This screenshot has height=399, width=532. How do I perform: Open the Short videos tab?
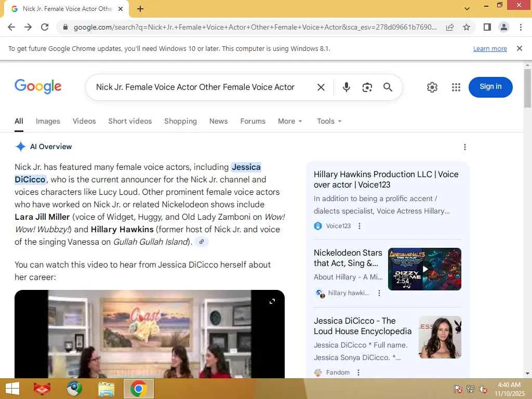[x=130, y=121]
